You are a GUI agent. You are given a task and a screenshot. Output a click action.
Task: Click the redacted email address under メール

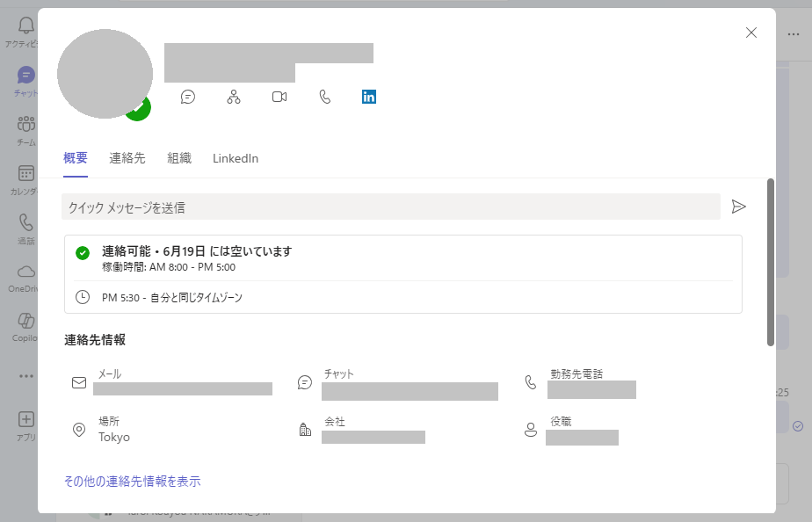tap(183, 389)
